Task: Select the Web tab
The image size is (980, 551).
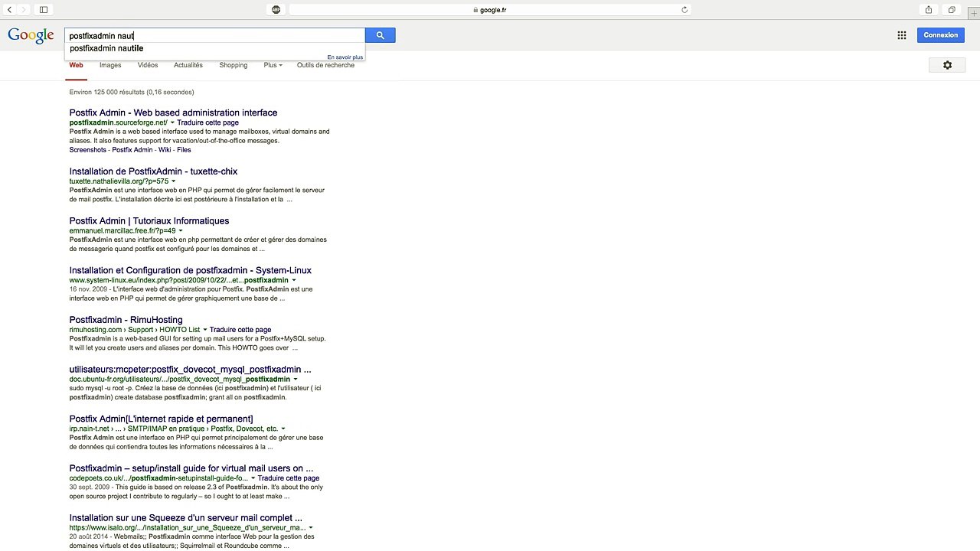Action: [76, 65]
